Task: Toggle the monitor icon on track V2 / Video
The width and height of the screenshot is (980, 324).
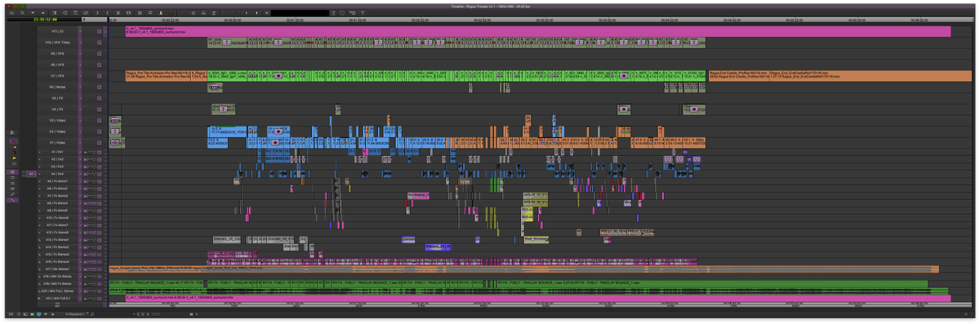Action: click(x=99, y=131)
